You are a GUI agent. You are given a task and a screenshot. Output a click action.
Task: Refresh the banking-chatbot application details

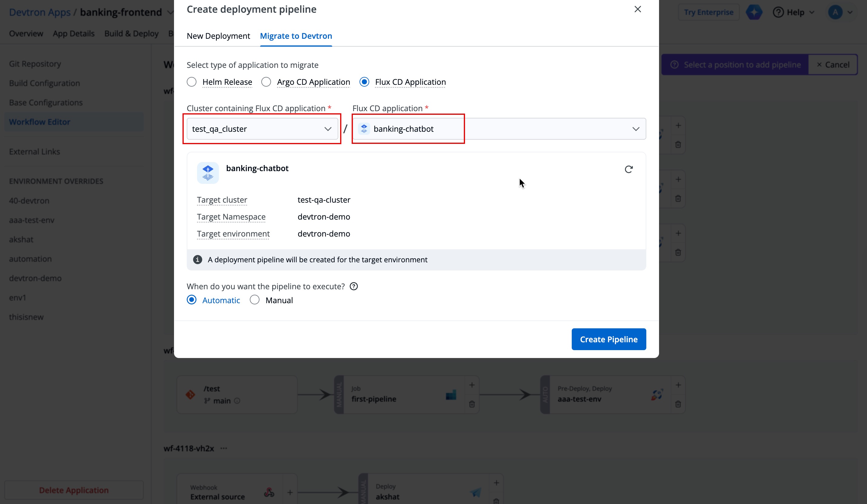tap(629, 169)
